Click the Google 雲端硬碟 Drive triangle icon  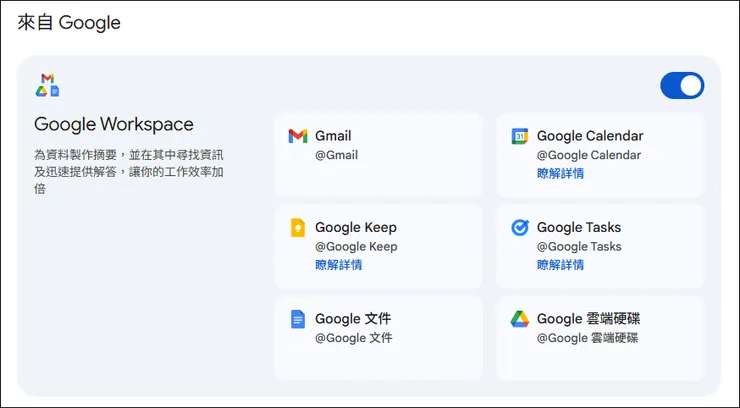[x=520, y=319]
